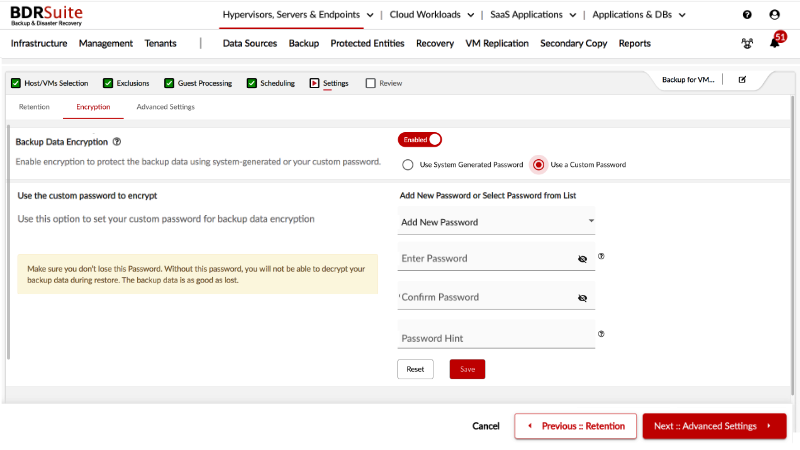The image size is (800, 450).
Task: Expand the Add New Password dropdown
Action: (x=591, y=221)
